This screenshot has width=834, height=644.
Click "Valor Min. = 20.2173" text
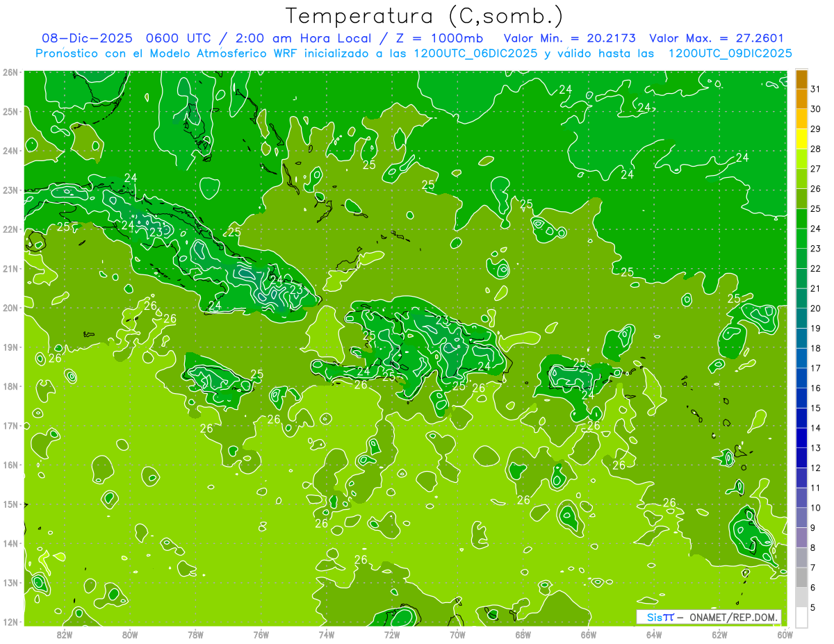point(570,38)
